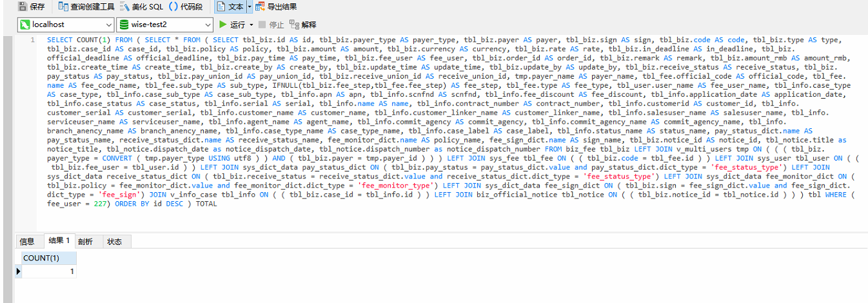Select the 文本 text view button

(230, 6)
